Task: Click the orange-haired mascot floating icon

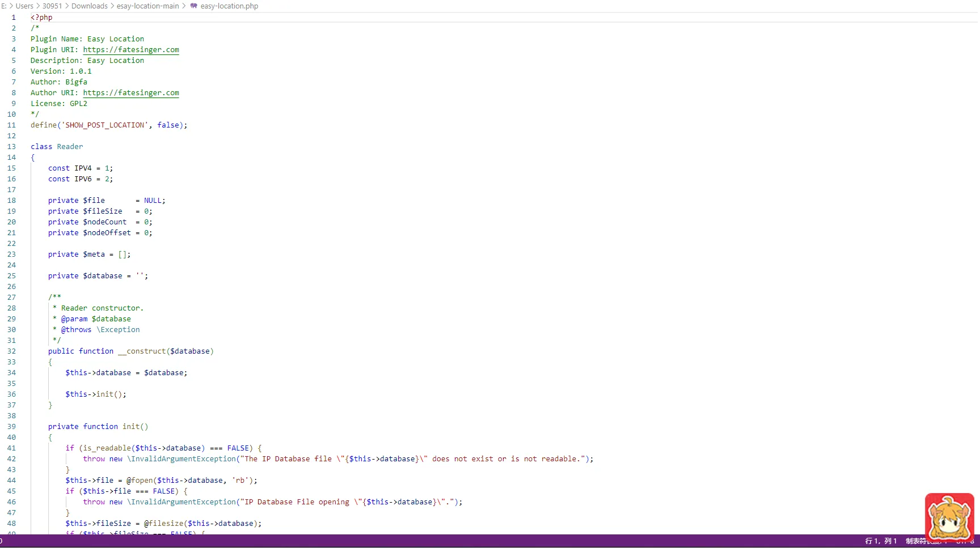Action: [x=949, y=517]
